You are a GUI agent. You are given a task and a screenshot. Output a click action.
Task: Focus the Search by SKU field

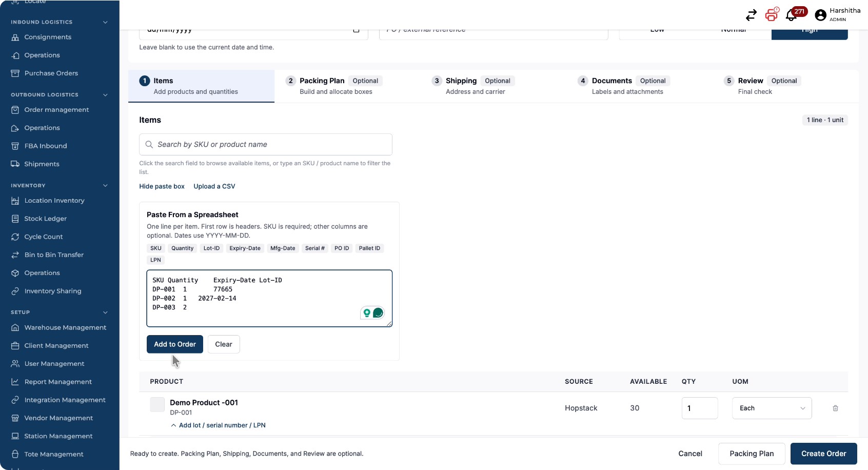pyautogui.click(x=266, y=145)
